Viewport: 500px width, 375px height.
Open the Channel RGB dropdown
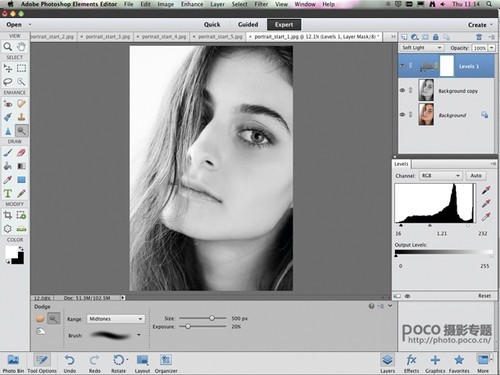point(440,176)
